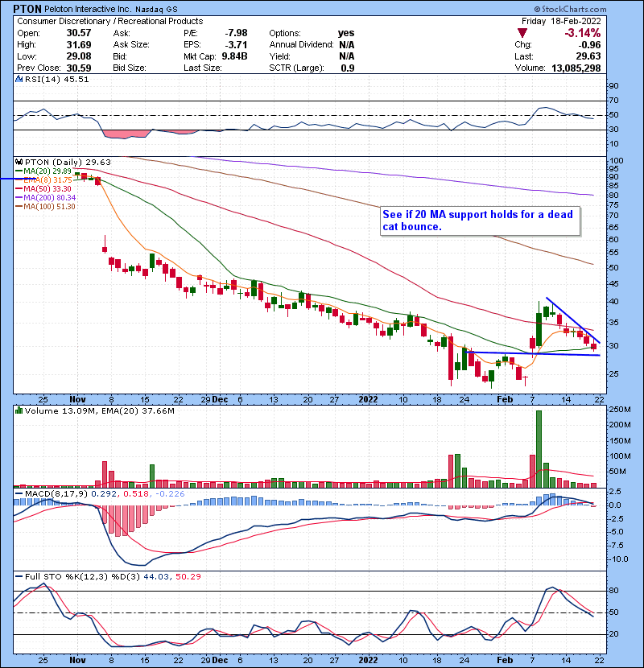Click the Volume bars legend icon

point(19,410)
